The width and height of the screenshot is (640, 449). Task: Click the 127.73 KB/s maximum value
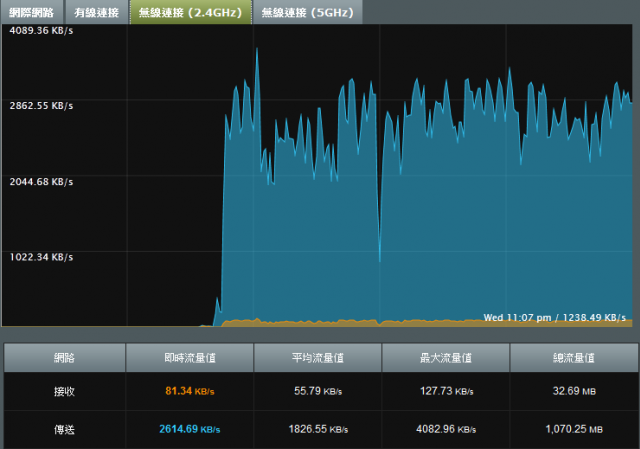[x=447, y=391]
